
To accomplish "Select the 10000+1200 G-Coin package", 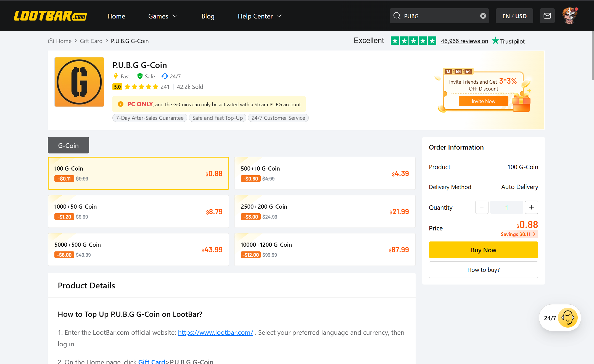I will pos(325,249).
